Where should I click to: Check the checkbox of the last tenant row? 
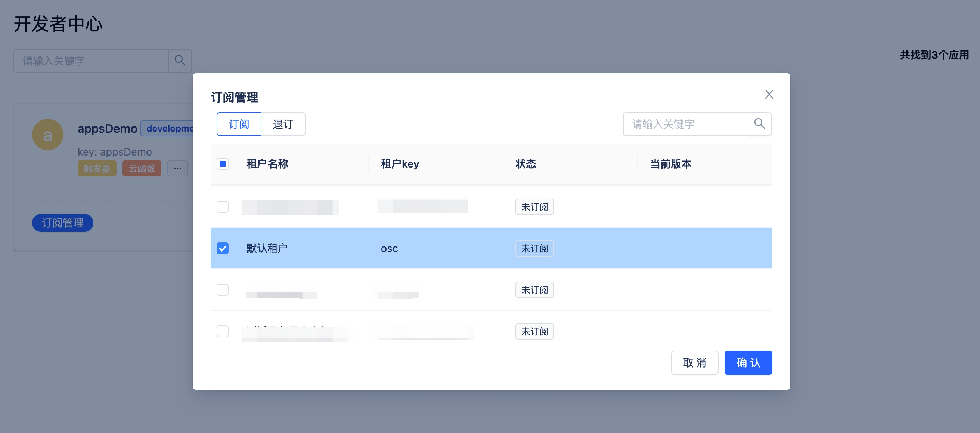click(x=223, y=331)
